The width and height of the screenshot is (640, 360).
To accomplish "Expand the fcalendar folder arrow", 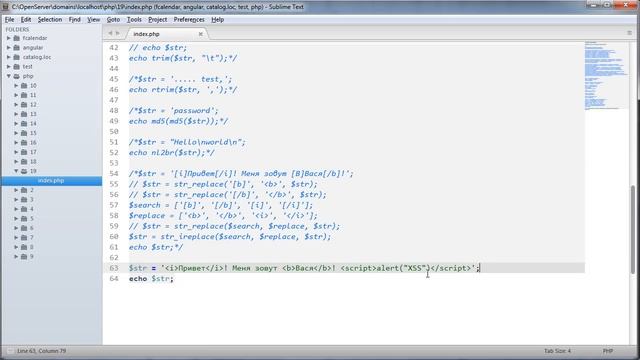I will (9, 38).
